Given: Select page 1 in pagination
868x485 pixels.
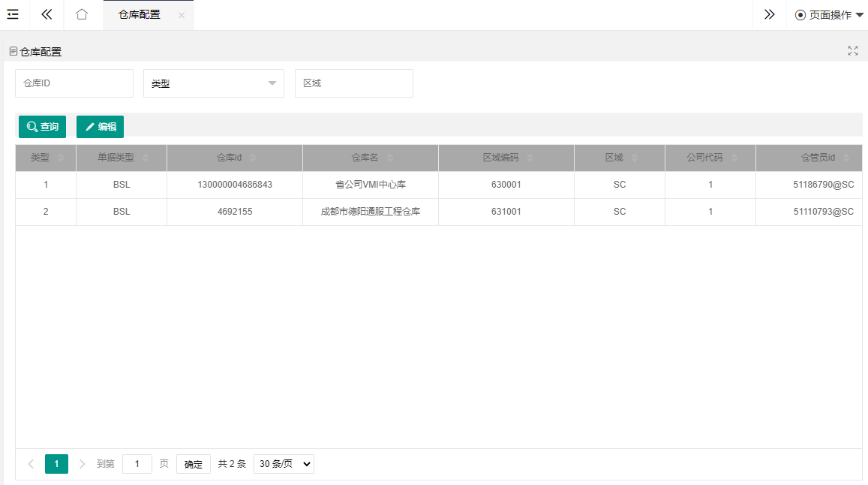Looking at the screenshot, I should [x=56, y=464].
